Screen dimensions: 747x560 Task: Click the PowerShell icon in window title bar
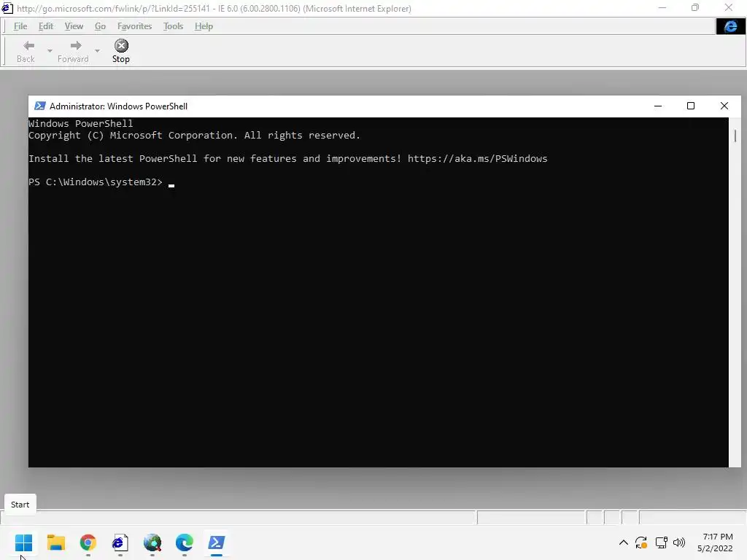40,106
